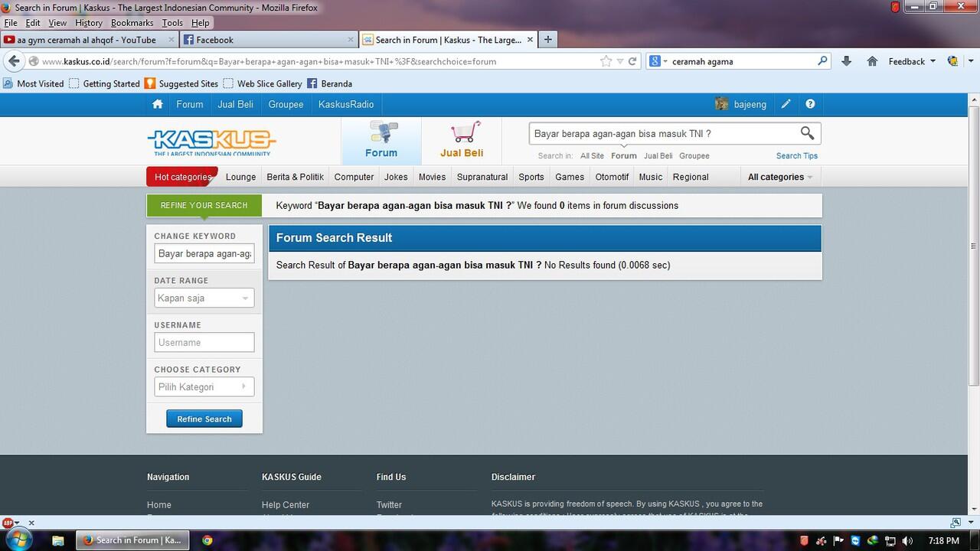Image resolution: width=980 pixels, height=551 pixels.
Task: Expand the Pilih Kategori dropdown
Action: point(204,386)
